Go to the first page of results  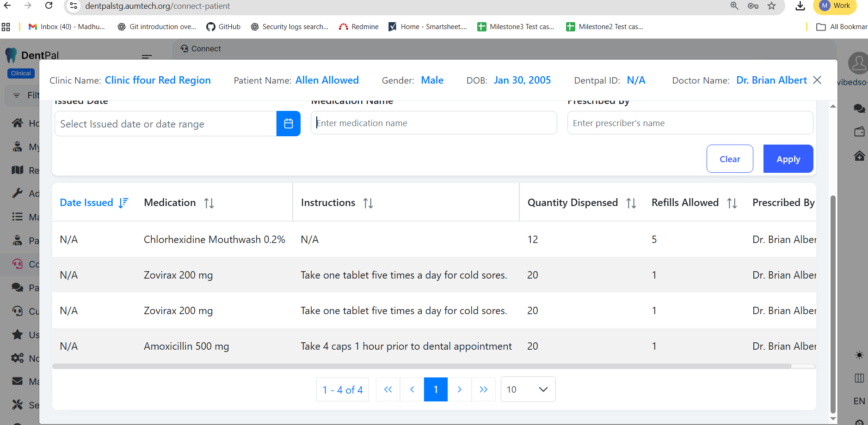[x=388, y=389]
